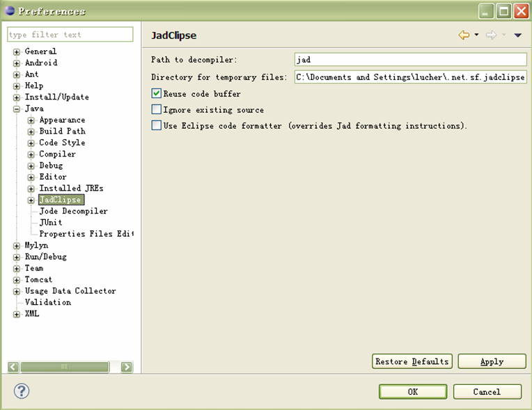Expand the Team tree node
Viewport: 532px width, 410px height.
coord(16,269)
